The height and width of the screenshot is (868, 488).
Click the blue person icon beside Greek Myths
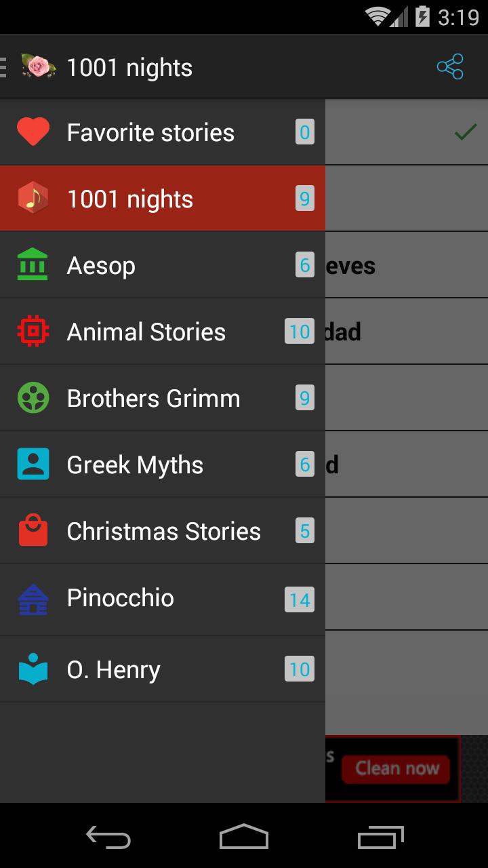pyautogui.click(x=33, y=465)
